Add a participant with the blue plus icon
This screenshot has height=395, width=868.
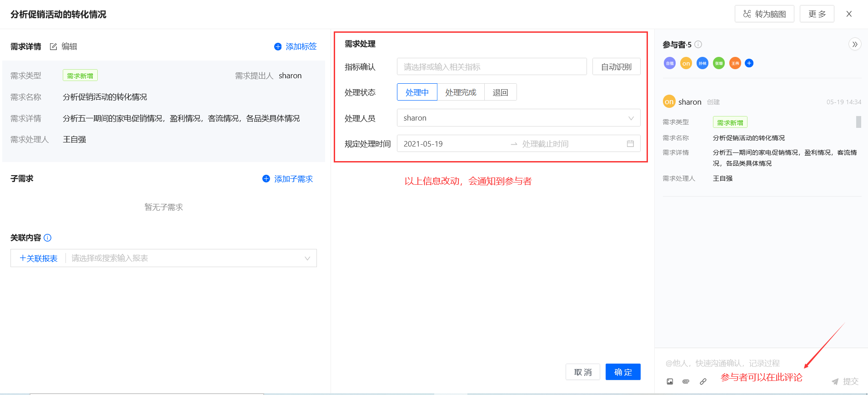(749, 63)
